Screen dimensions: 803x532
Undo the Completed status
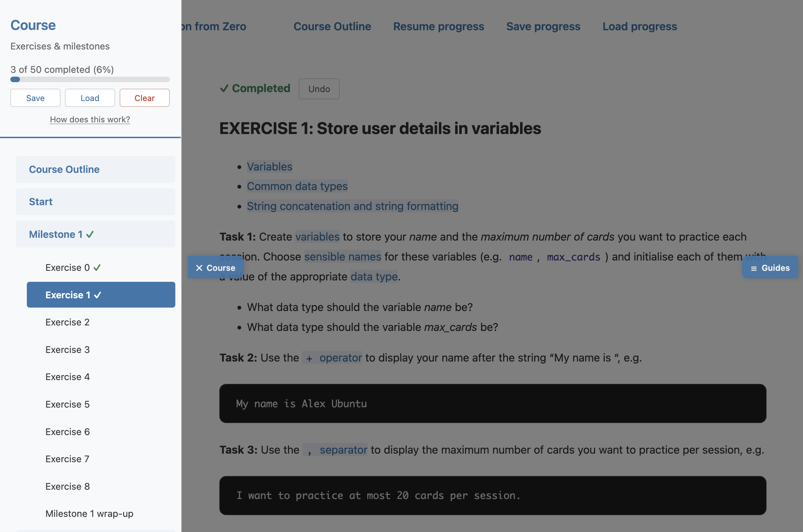tap(319, 89)
